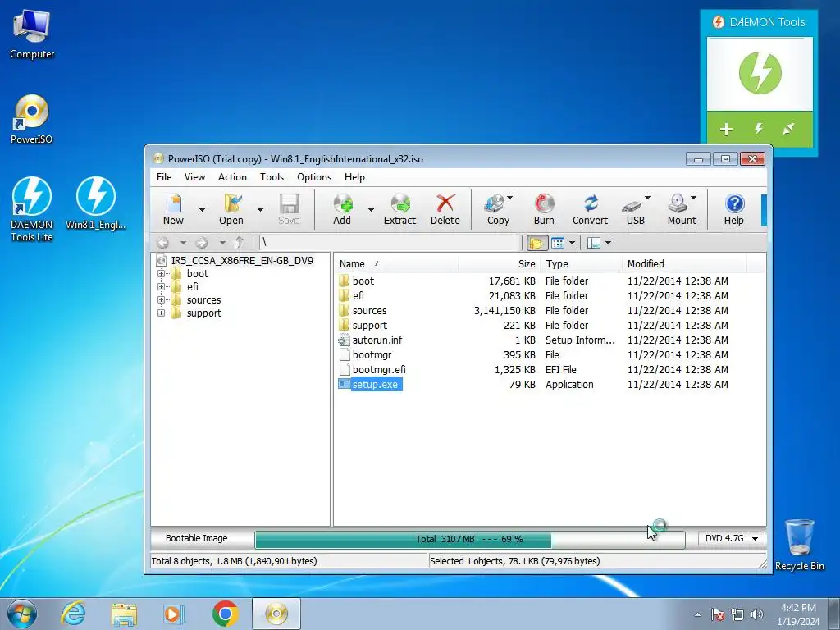Toggle the folder tree view icon
The image size is (840, 630).
536,243
